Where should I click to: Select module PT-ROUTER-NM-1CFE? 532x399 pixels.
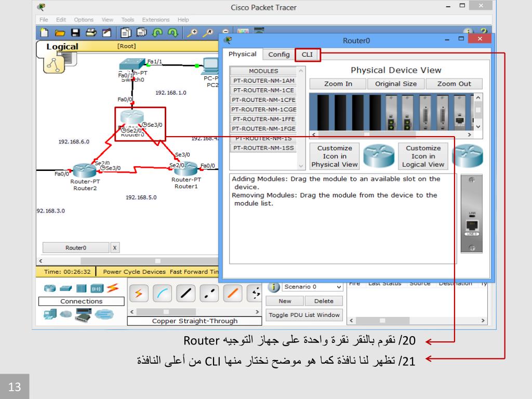263,100
